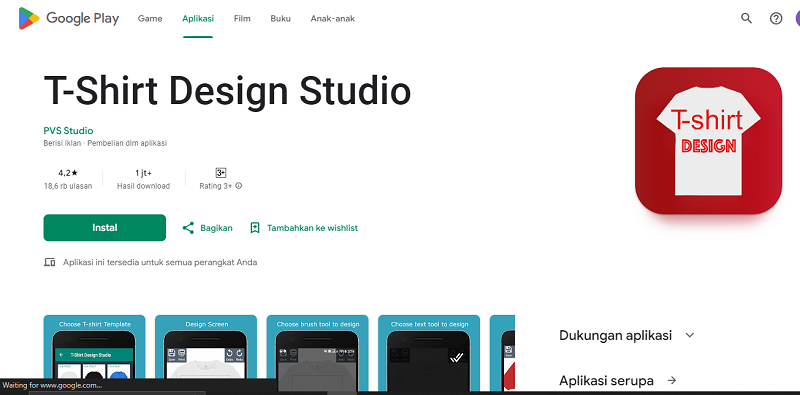Open Aplikasi serupa arrow
Screen dimensions: 800x395
coord(672,380)
